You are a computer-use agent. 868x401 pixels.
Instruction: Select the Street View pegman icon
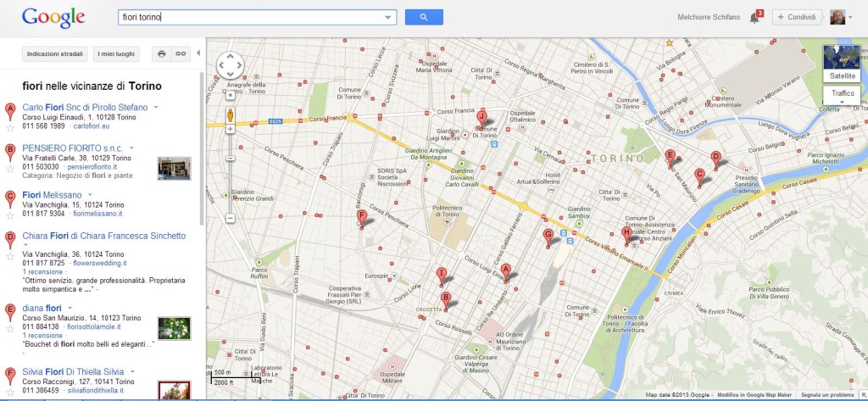230,114
